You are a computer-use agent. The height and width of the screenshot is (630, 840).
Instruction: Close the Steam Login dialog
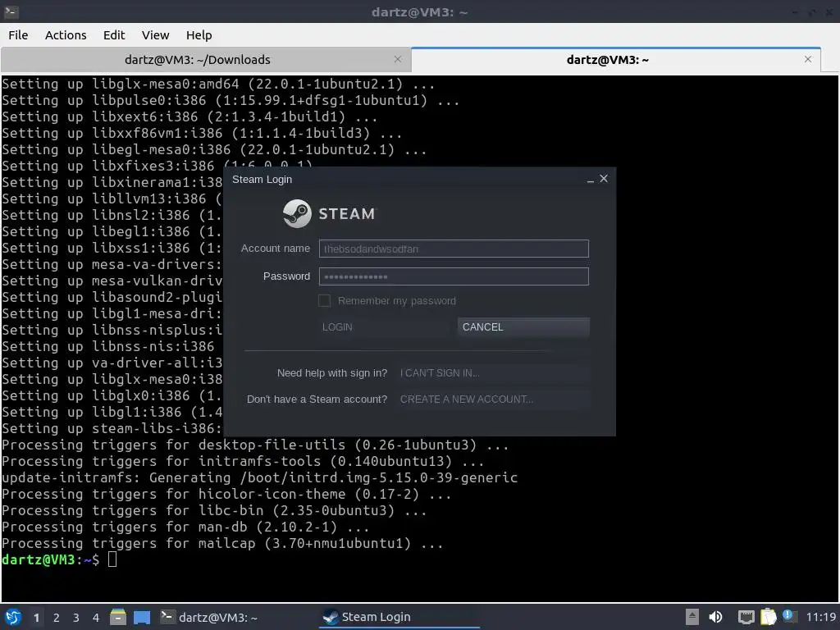point(604,178)
